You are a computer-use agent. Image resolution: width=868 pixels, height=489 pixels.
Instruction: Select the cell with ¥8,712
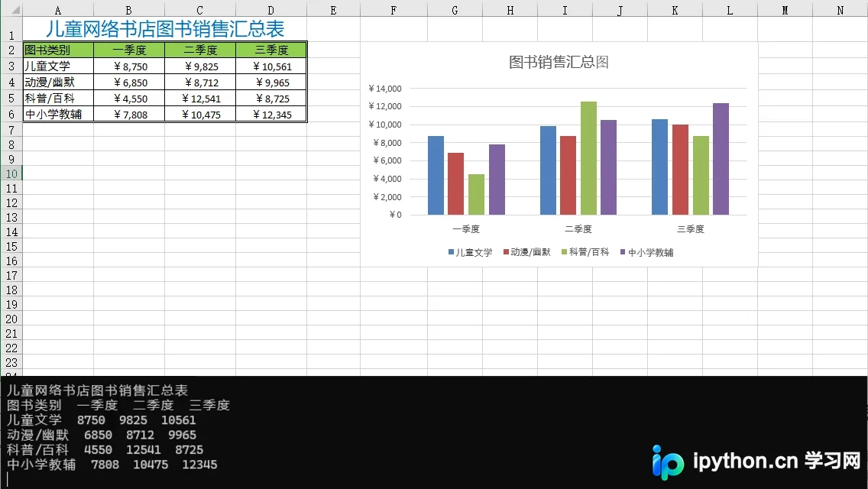point(200,82)
